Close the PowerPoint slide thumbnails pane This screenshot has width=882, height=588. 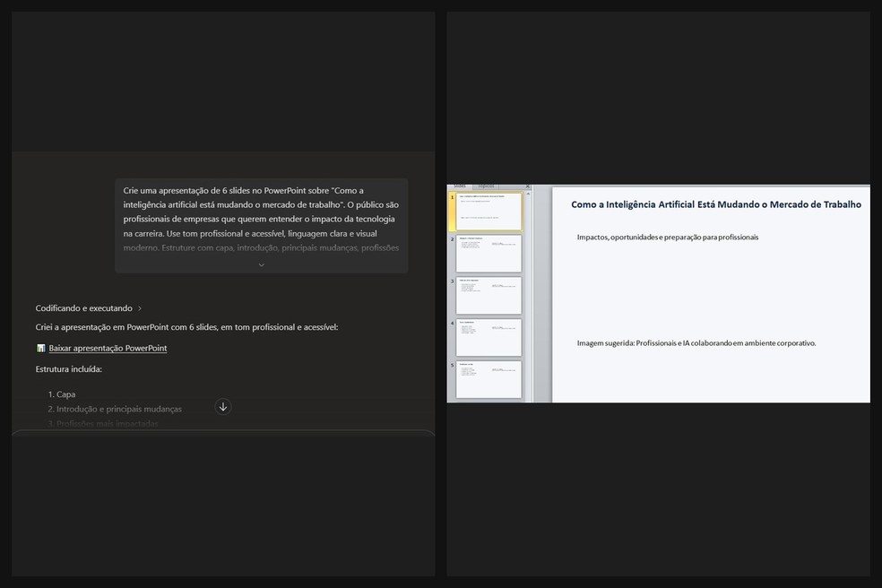[x=528, y=186]
